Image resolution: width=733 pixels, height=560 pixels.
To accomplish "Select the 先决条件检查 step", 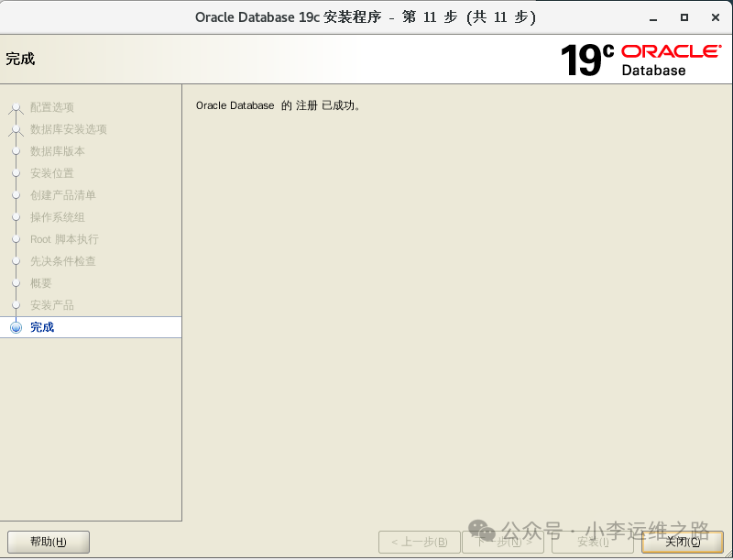I will (62, 261).
